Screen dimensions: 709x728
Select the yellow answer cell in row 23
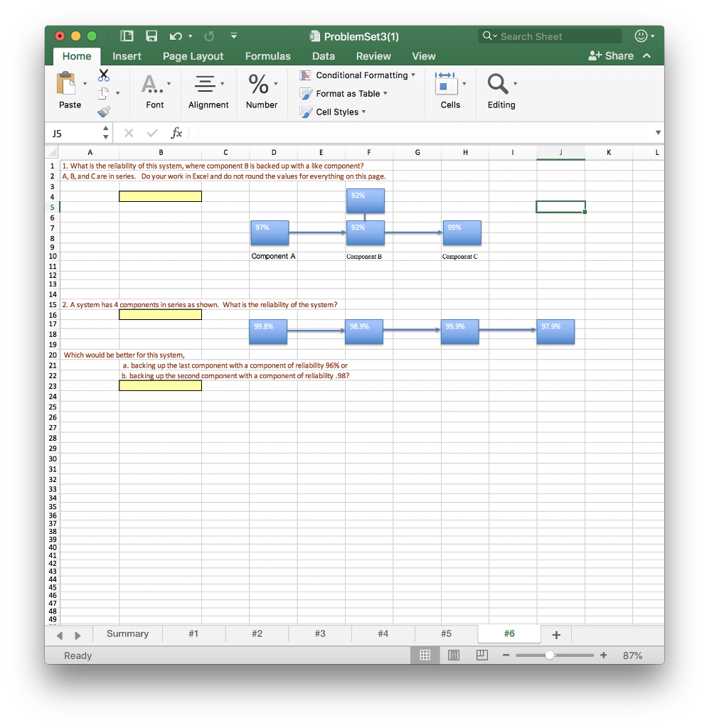pyautogui.click(x=160, y=386)
